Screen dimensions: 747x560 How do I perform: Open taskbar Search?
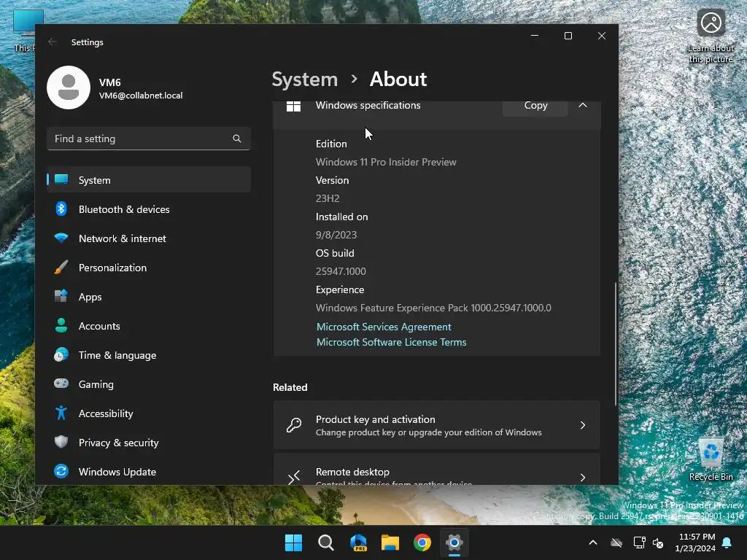[x=326, y=542]
